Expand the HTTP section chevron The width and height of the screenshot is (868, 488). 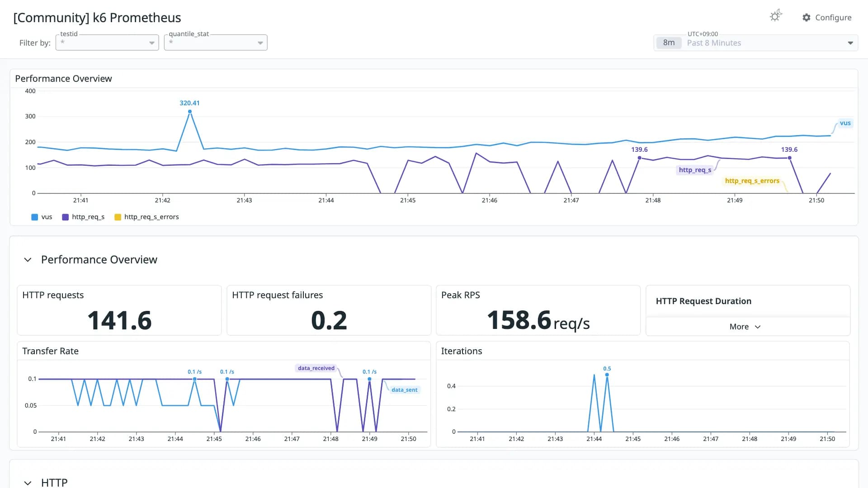coord(28,483)
